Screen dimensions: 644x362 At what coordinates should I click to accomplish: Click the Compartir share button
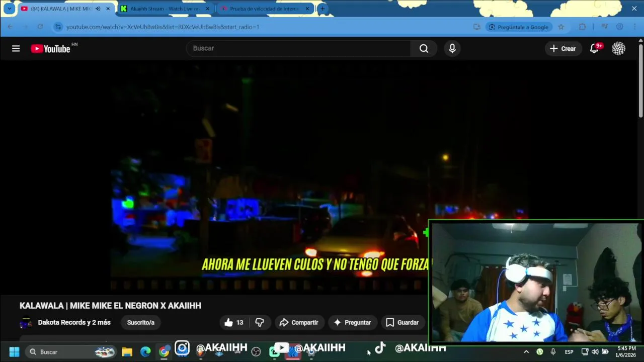(x=299, y=322)
